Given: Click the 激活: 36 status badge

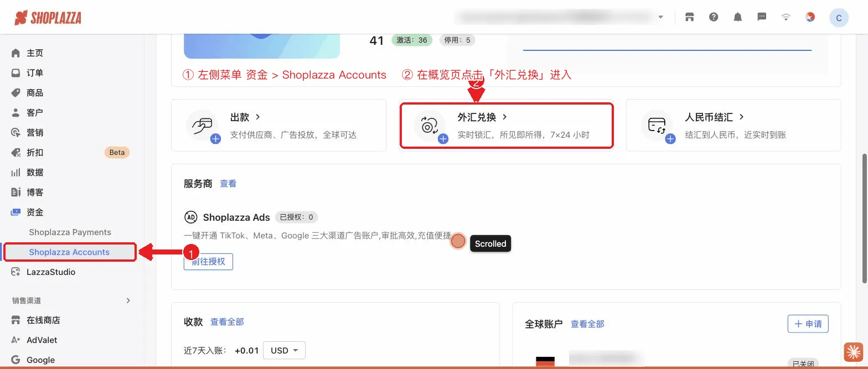Looking at the screenshot, I should click(x=412, y=40).
